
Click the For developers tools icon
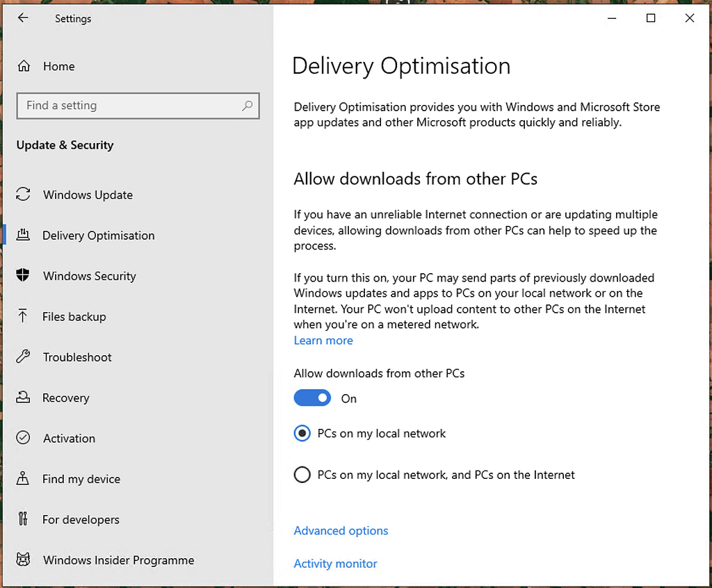coord(23,519)
